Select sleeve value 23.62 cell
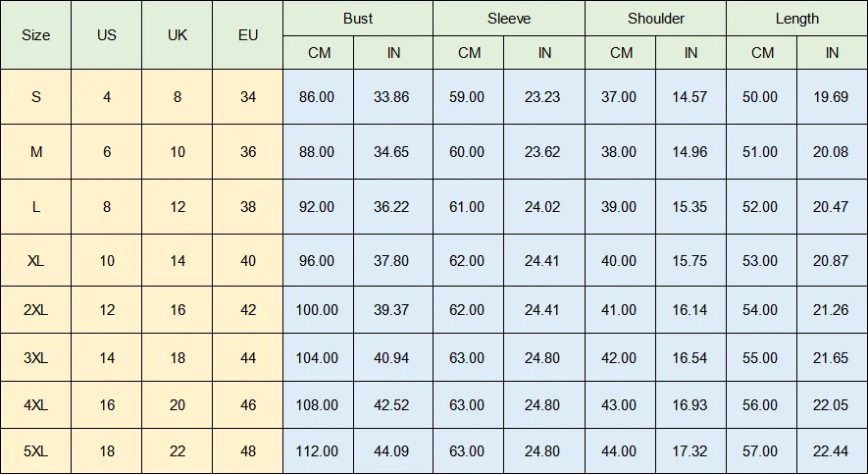The height and width of the screenshot is (474, 868). [544, 152]
